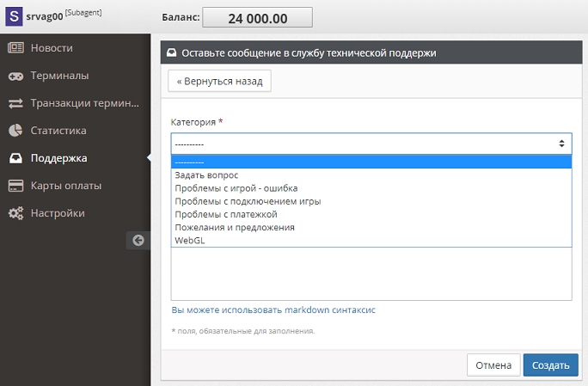Select 'Пожелания и предложения' option

pyautogui.click(x=235, y=227)
